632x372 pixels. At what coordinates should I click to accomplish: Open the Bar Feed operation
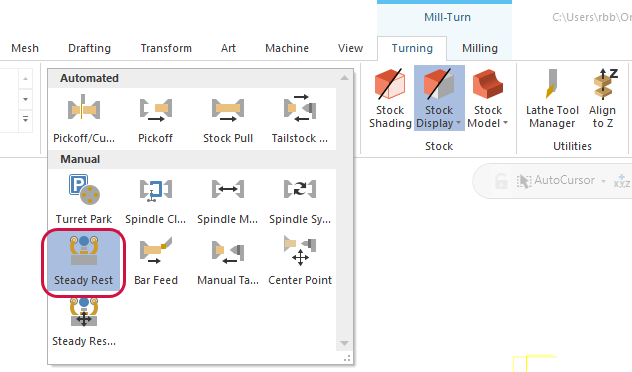(156, 260)
